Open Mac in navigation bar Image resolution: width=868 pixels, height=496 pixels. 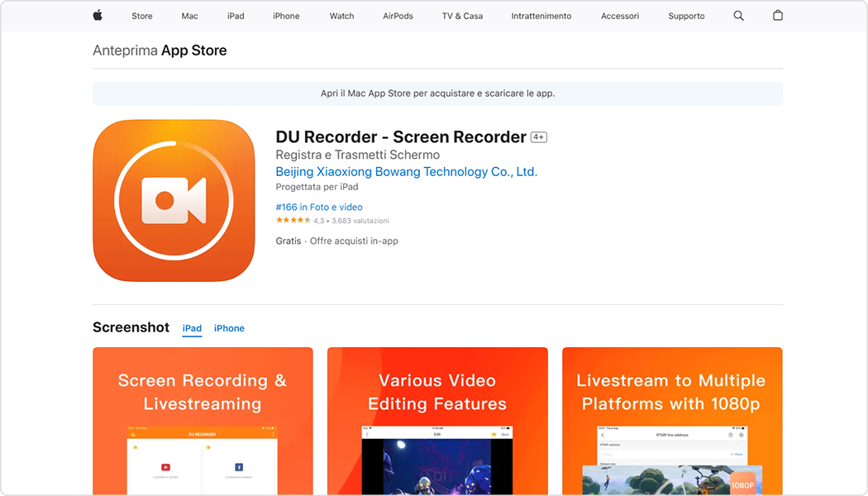pyautogui.click(x=189, y=16)
